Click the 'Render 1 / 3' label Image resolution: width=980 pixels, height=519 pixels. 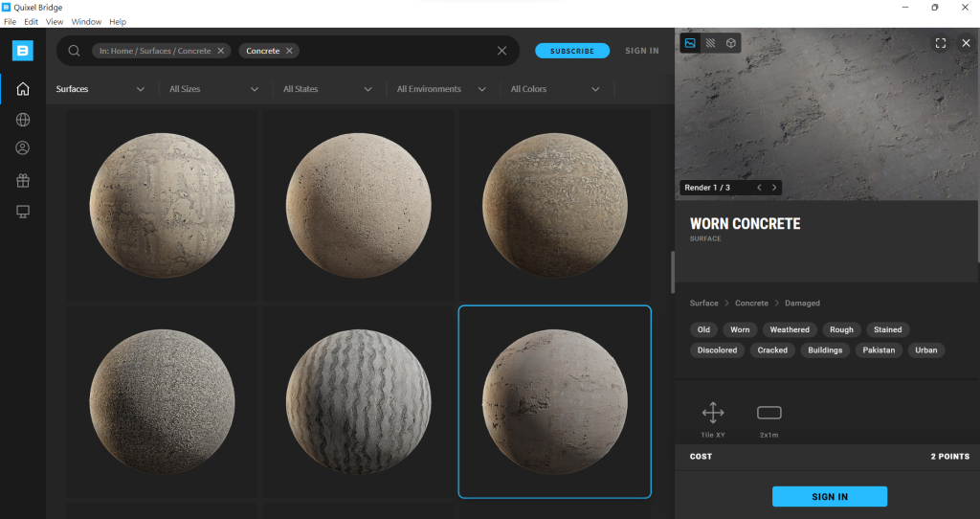tap(707, 188)
